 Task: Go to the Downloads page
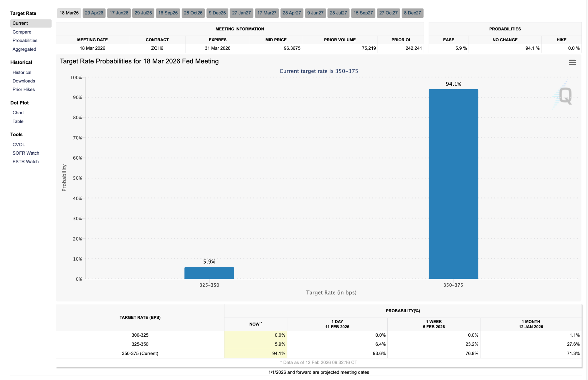(24, 81)
